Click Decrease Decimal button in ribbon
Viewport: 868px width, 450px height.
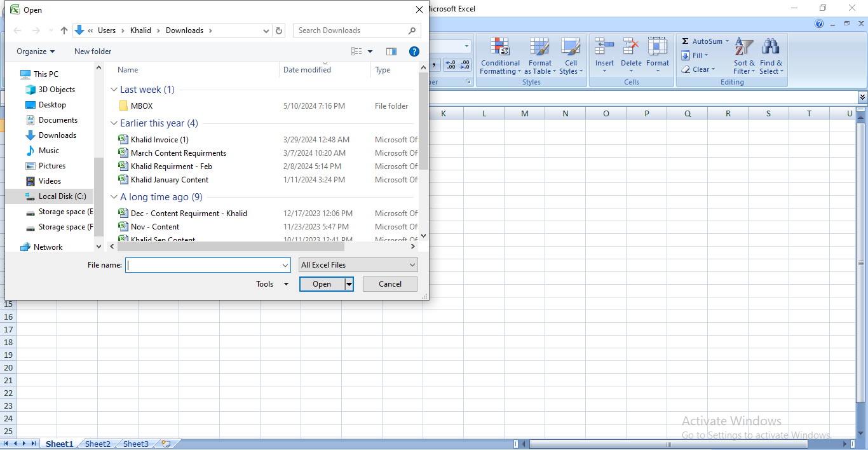tap(465, 65)
